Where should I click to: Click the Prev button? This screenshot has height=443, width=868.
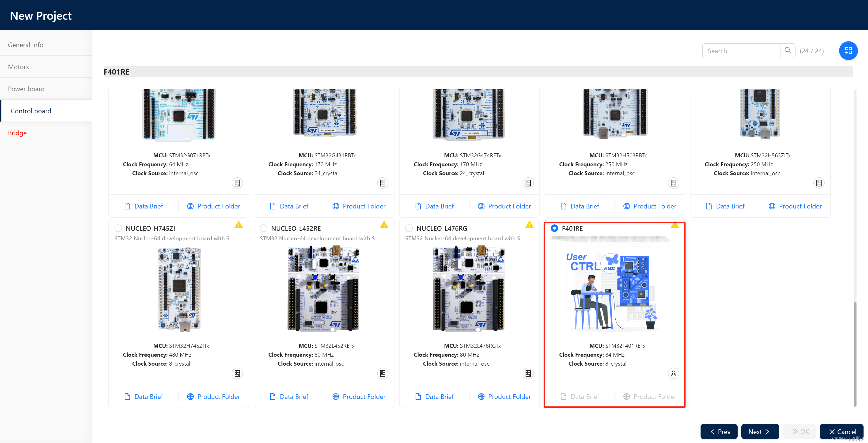(719, 432)
